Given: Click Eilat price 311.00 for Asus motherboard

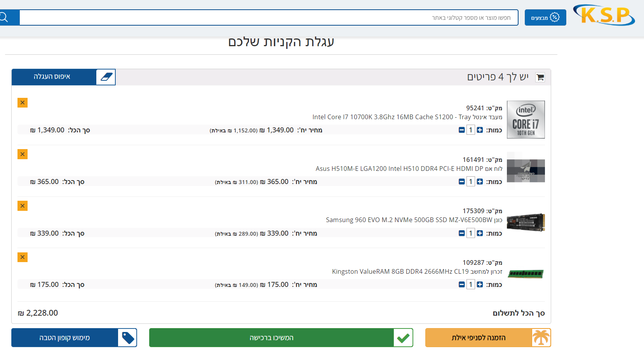Looking at the screenshot, I should (237, 182).
